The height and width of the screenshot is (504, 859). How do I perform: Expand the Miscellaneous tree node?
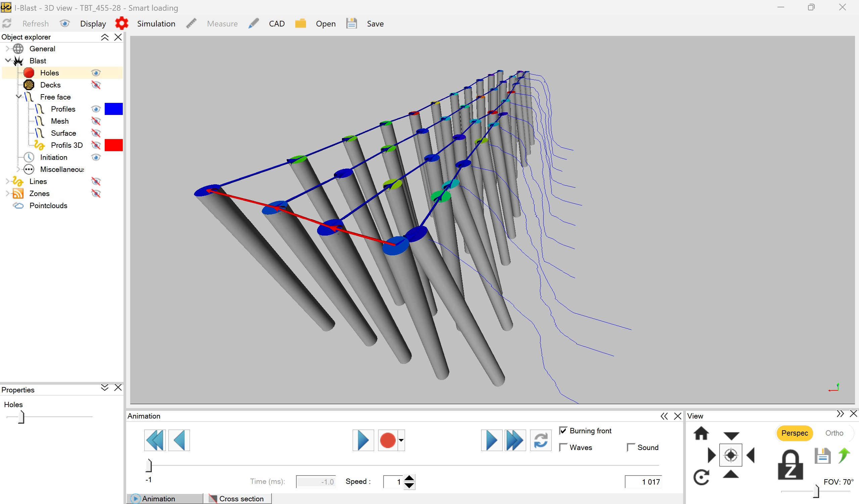coord(18,169)
